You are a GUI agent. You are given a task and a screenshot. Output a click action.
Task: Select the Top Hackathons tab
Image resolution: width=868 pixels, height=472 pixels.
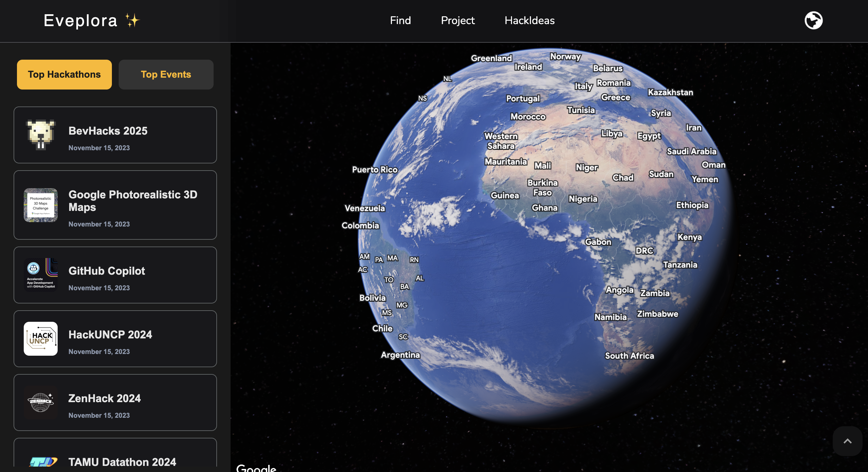pyautogui.click(x=64, y=75)
